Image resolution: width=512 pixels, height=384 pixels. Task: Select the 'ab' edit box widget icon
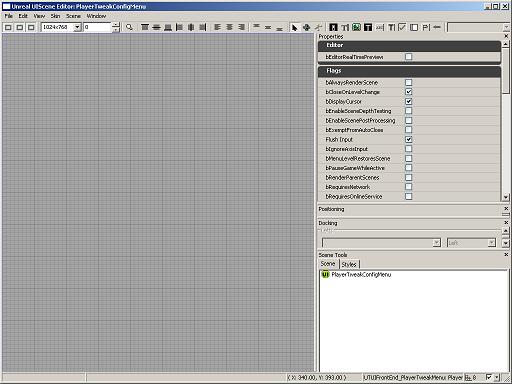[380, 27]
